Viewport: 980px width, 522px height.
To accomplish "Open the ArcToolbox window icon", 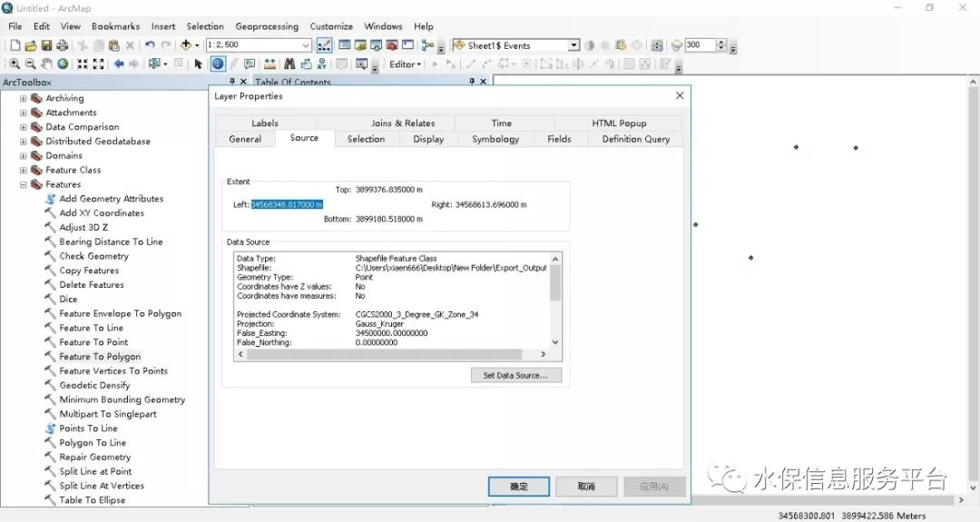I will 392,45.
